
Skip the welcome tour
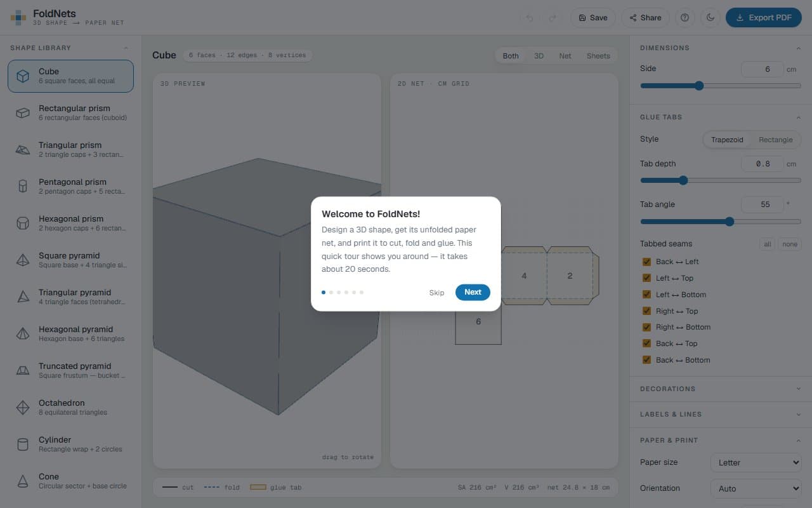[436, 293]
